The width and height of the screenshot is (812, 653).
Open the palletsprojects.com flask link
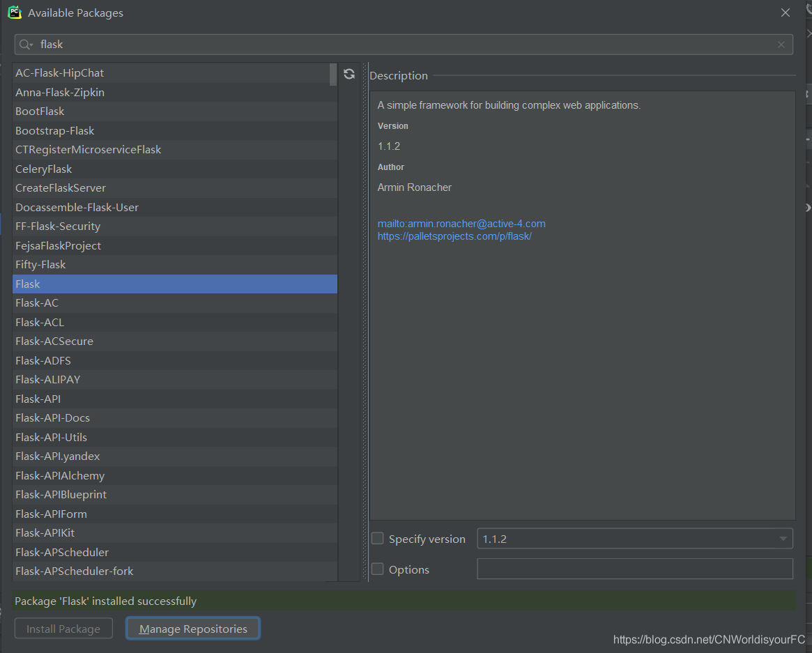pyautogui.click(x=454, y=236)
